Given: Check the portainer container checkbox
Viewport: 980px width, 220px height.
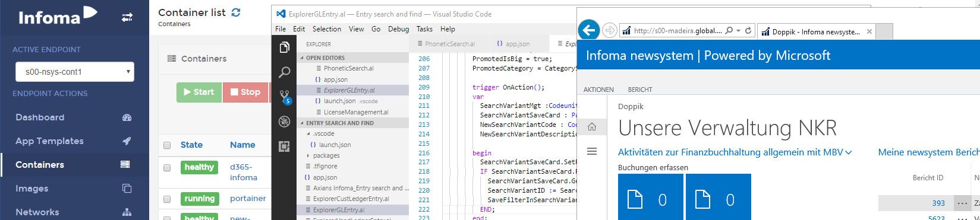Looking at the screenshot, I should 167,199.
